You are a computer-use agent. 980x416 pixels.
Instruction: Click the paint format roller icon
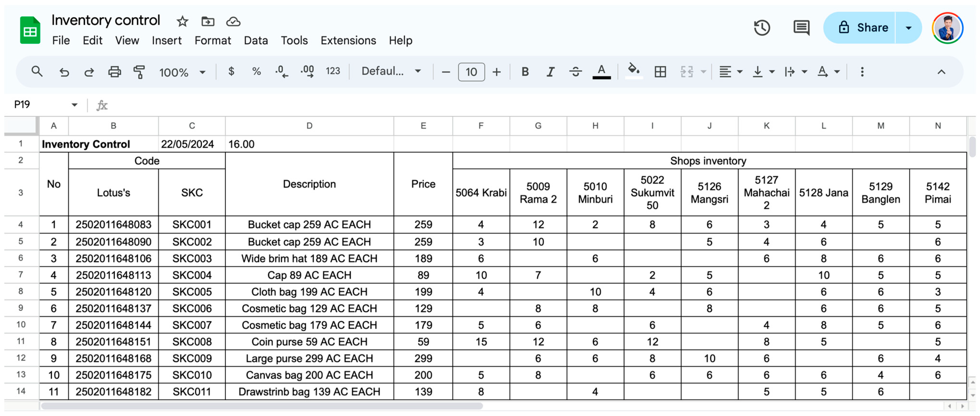click(x=139, y=72)
